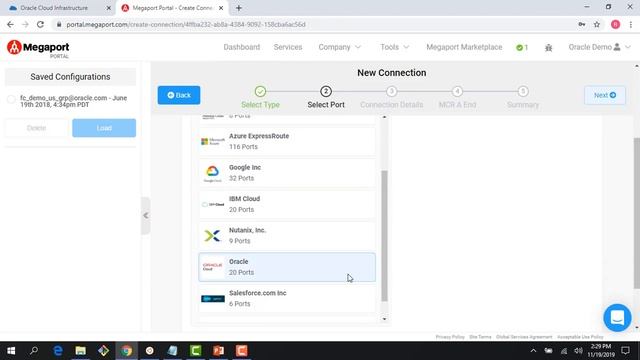The height and width of the screenshot is (360, 640).
Task: Click the volume icon in system tray
Action: click(578, 351)
